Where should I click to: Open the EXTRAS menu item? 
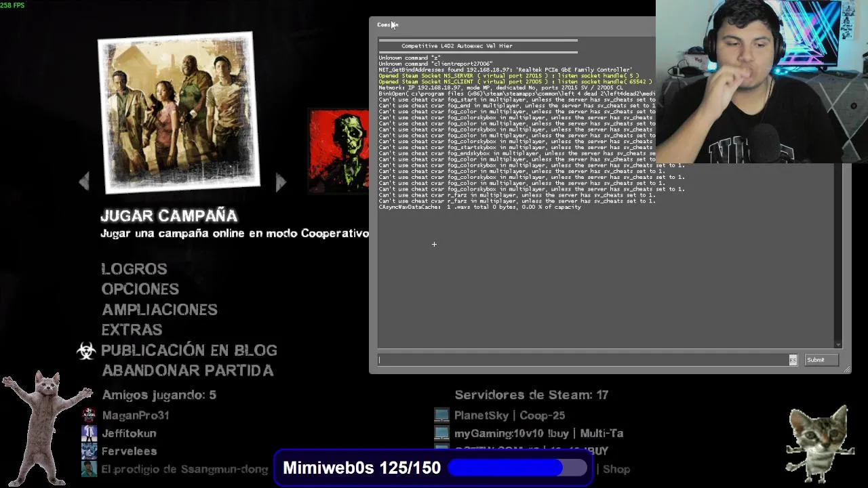pyautogui.click(x=132, y=329)
